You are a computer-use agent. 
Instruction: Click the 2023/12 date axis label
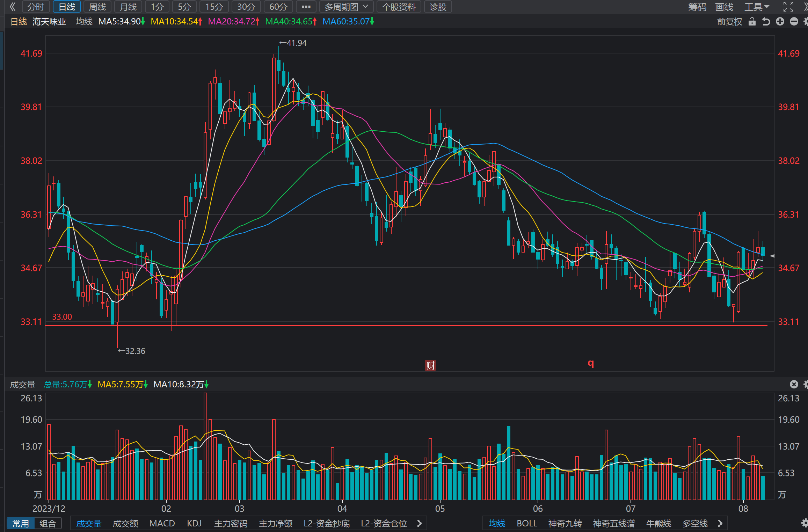coord(49,508)
